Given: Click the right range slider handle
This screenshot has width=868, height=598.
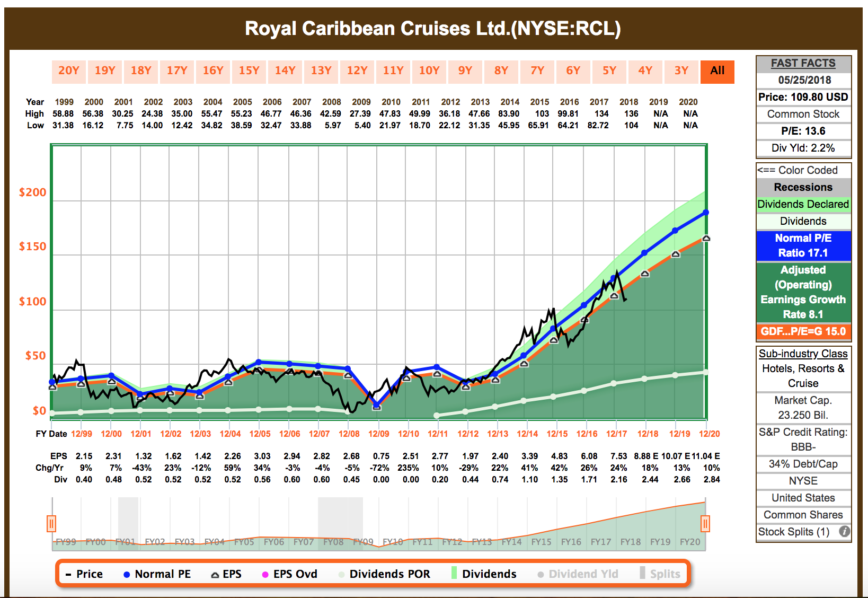Looking at the screenshot, I should (x=705, y=524).
